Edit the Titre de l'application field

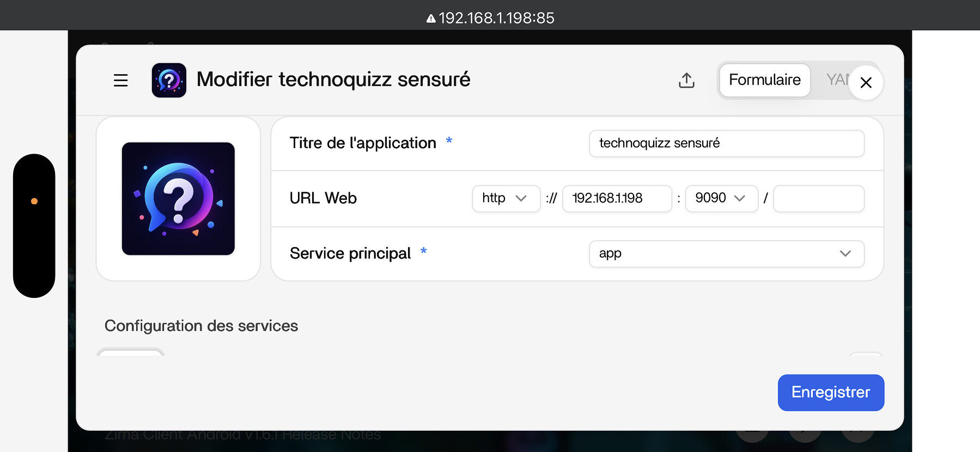point(726,143)
